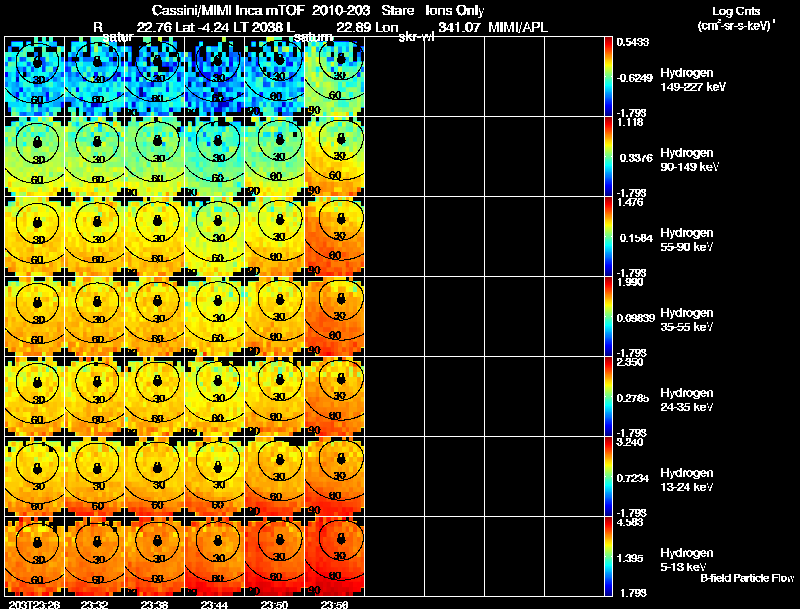Click the 'Stare' header text

(397, 11)
